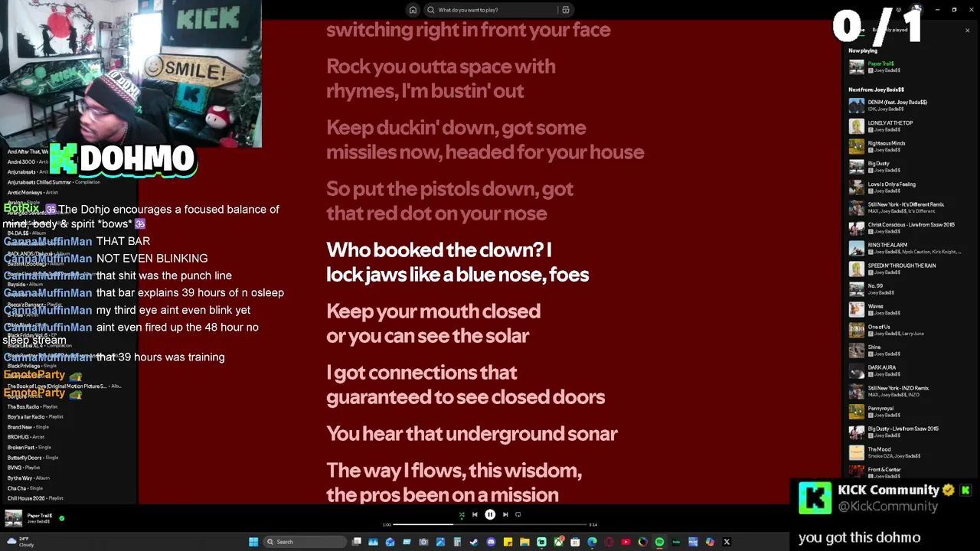Screen dimensions: 980x551
Task: Click DENIM album art thumbnail
Action: click(x=856, y=106)
